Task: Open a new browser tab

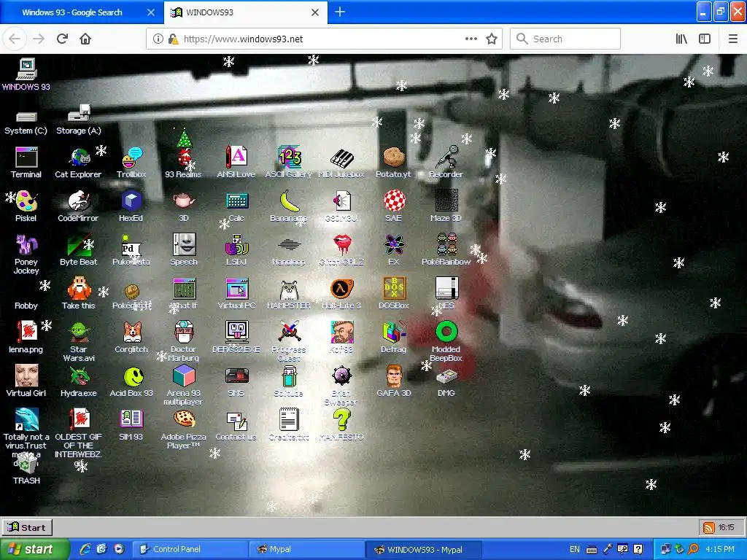Action: point(340,12)
